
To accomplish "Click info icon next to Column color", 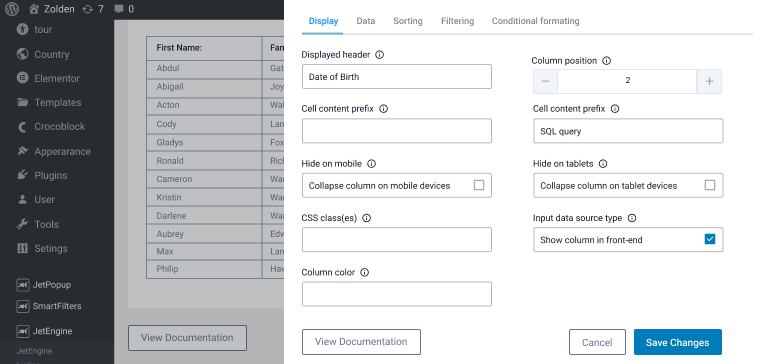I will pyautogui.click(x=365, y=272).
